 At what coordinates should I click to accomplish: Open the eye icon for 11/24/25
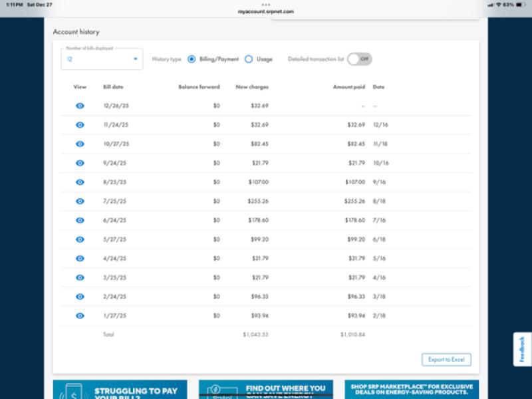pyautogui.click(x=80, y=124)
